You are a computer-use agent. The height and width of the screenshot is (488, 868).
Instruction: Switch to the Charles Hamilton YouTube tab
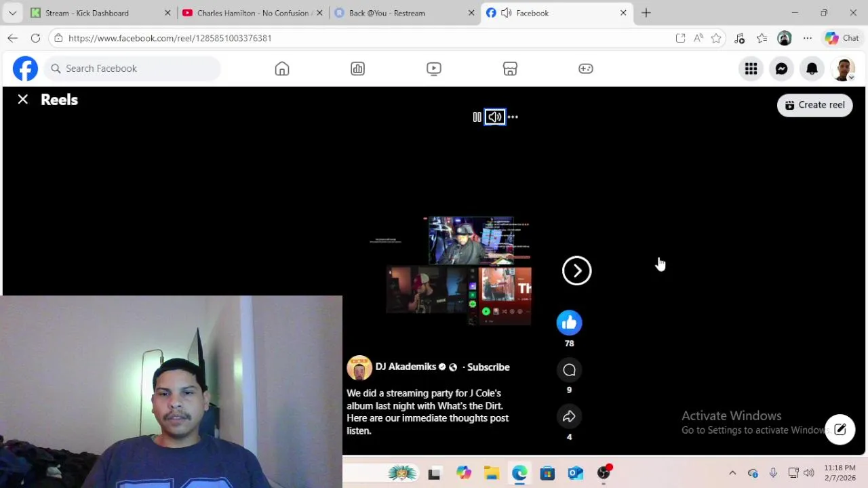251,13
